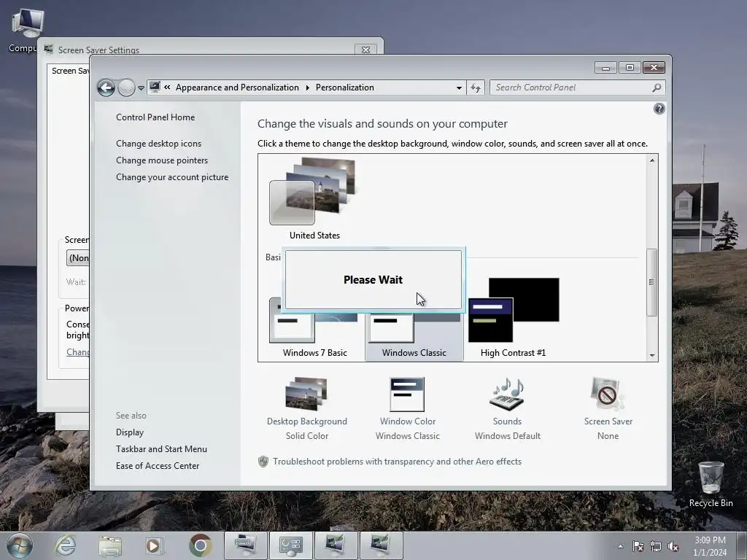Click the network tray icon
Screen dimensions: 747x560
coord(656,546)
